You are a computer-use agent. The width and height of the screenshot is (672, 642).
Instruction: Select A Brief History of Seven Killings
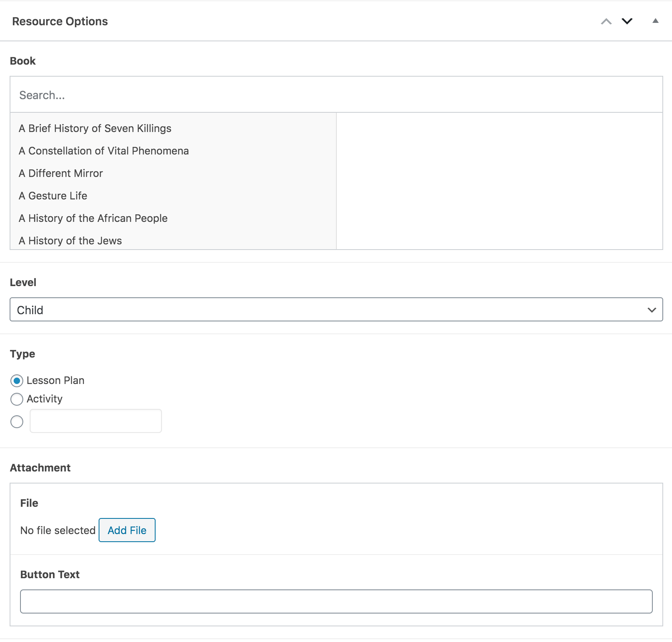[x=95, y=128]
